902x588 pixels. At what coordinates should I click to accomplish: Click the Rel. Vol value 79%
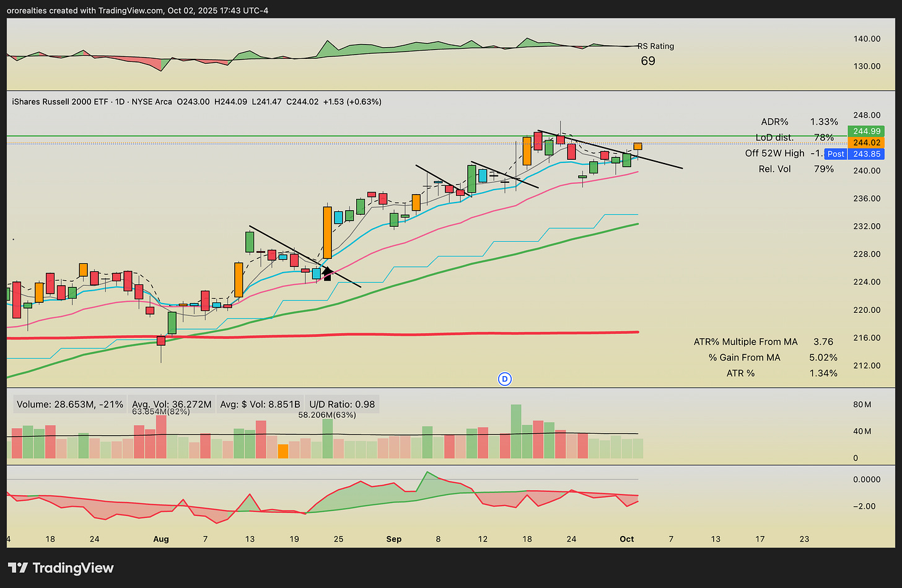pos(824,169)
